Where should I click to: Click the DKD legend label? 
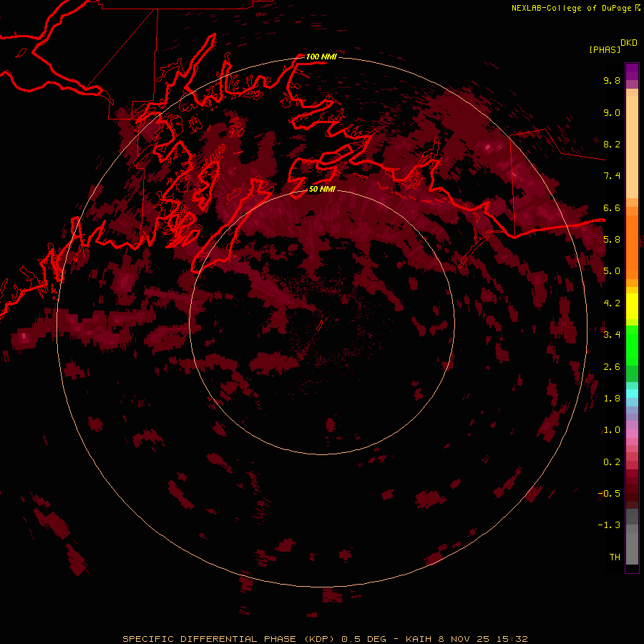tap(629, 43)
